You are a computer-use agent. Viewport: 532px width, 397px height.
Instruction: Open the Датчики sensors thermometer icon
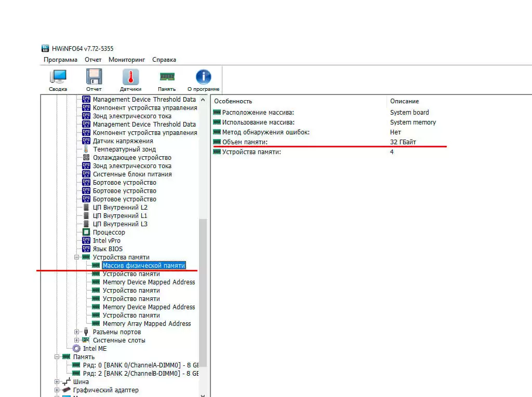pyautogui.click(x=130, y=80)
